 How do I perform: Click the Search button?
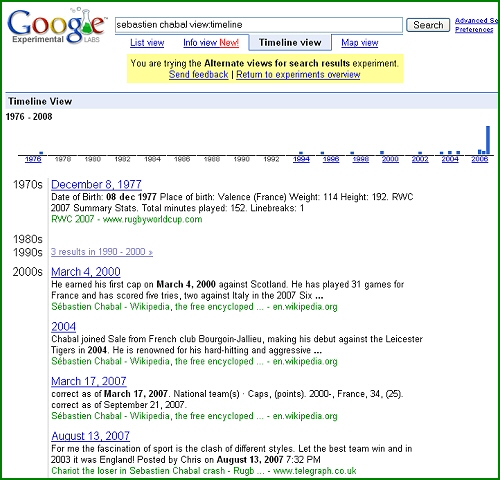428,25
